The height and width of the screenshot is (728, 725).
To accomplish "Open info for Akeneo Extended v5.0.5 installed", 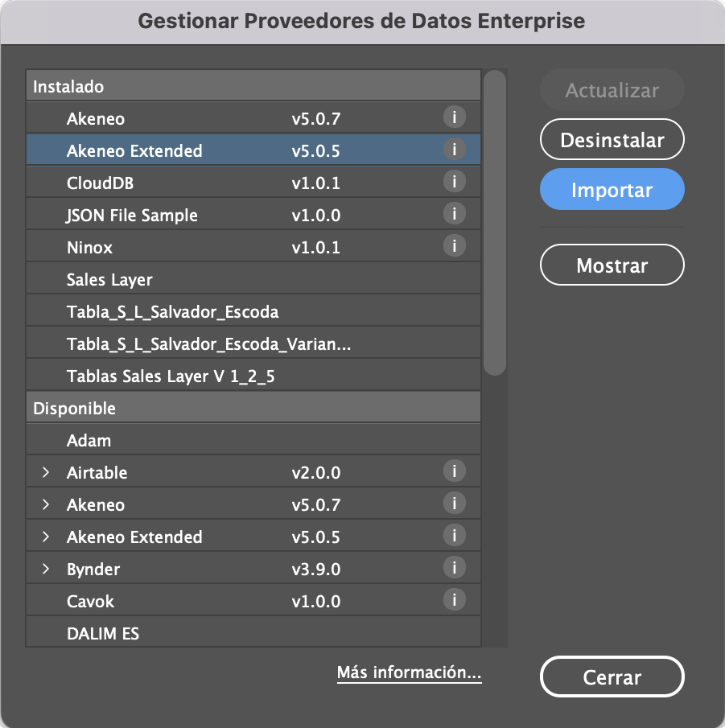I will point(455,150).
